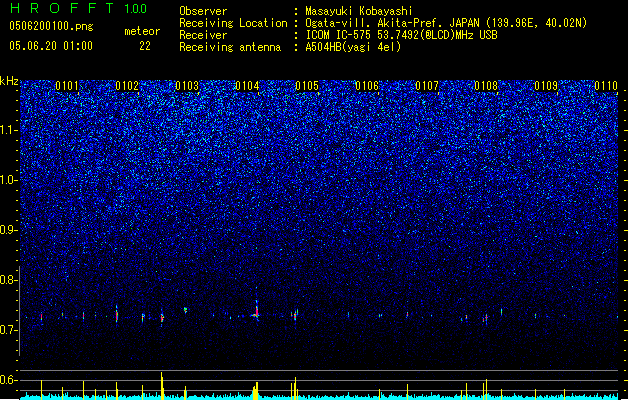Click the 0102 time marker

click(127, 86)
